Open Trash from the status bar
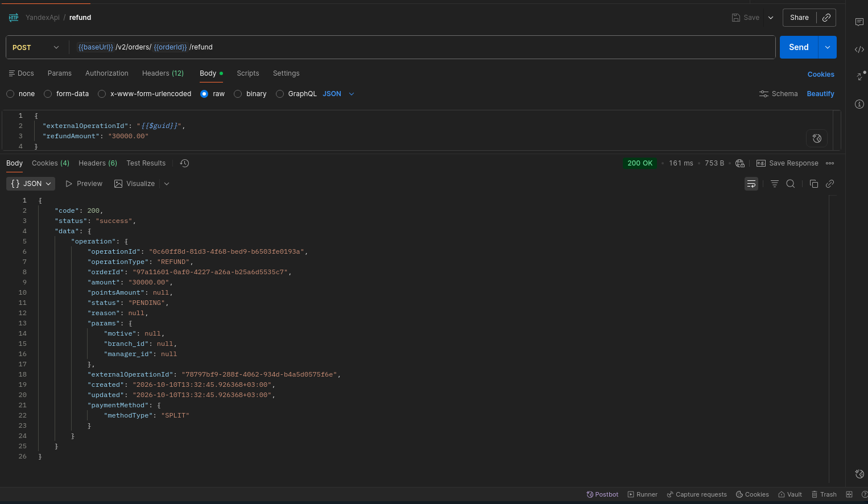The width and height of the screenshot is (868, 504). (x=824, y=494)
